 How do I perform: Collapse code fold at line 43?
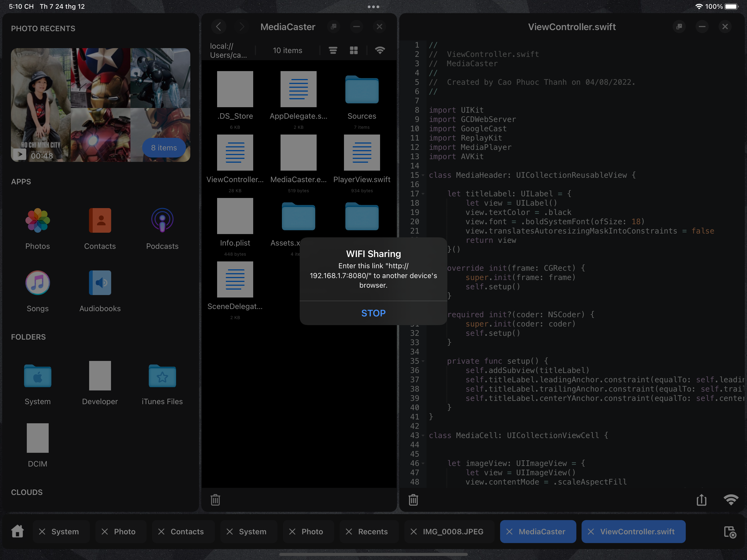point(423,435)
